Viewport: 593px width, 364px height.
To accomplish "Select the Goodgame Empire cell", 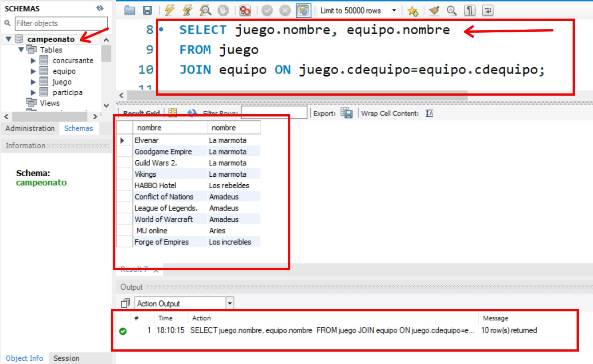I will (x=170, y=151).
